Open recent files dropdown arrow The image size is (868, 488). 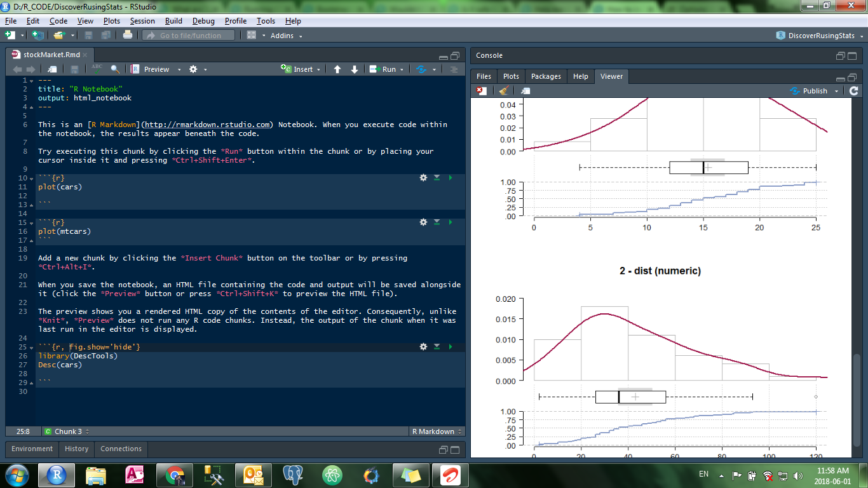72,36
